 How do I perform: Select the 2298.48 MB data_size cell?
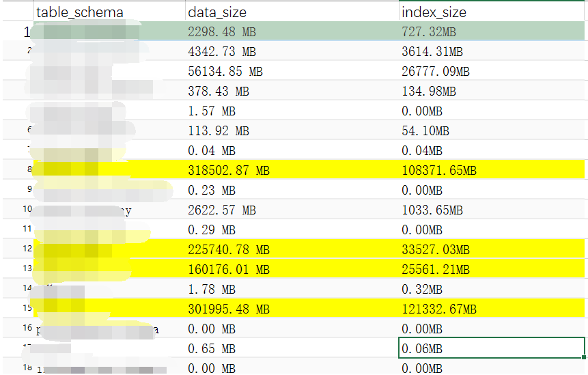(221, 31)
